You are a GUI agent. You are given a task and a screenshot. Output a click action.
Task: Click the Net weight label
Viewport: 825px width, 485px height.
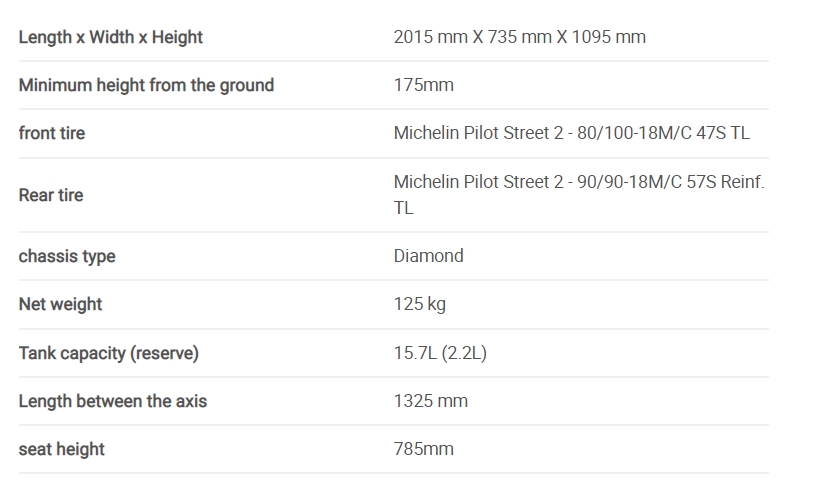60,305
